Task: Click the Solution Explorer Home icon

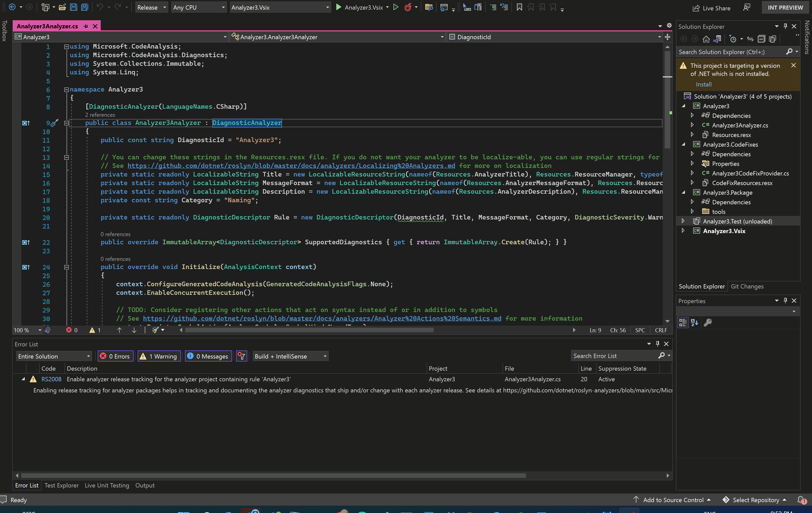Action: (x=706, y=39)
